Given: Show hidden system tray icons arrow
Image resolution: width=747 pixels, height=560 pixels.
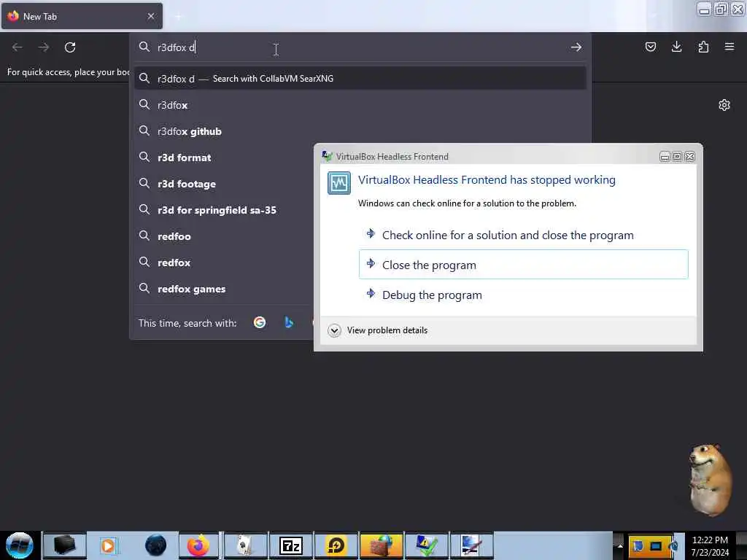Looking at the screenshot, I should 620,545.
